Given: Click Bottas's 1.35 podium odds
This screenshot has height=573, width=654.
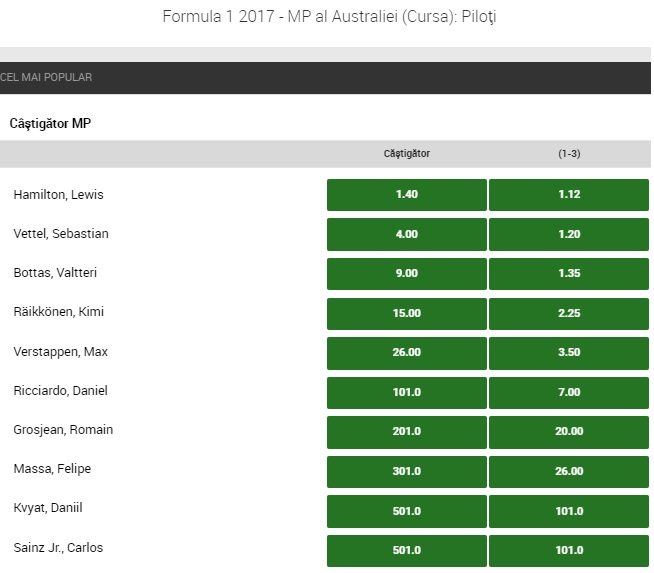Looking at the screenshot, I should click(569, 273).
